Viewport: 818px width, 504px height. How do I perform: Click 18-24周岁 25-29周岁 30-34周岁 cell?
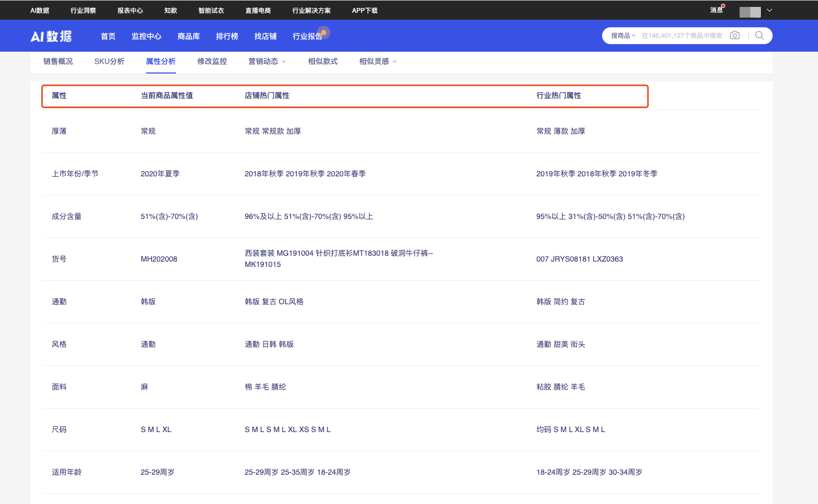[589, 472]
